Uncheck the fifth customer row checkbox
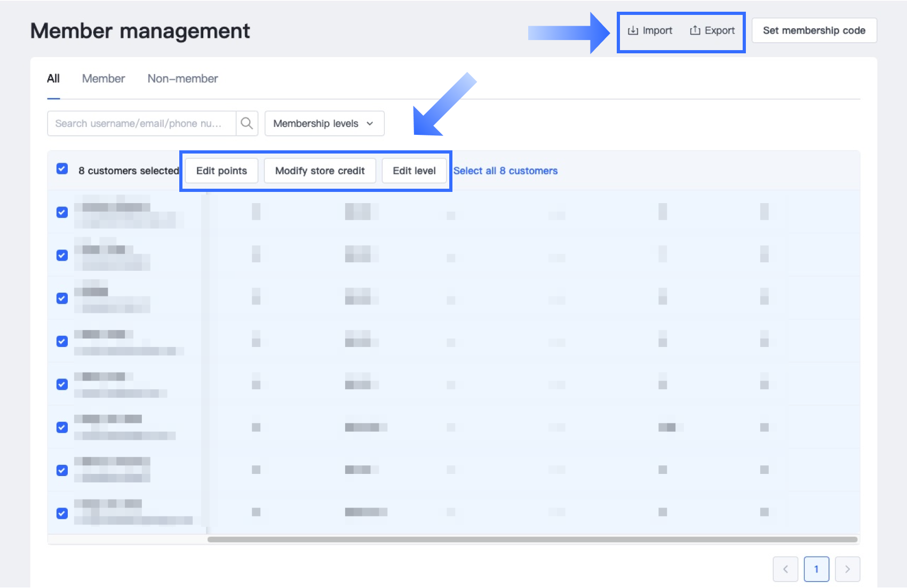Image resolution: width=907 pixels, height=588 pixels. 62,384
